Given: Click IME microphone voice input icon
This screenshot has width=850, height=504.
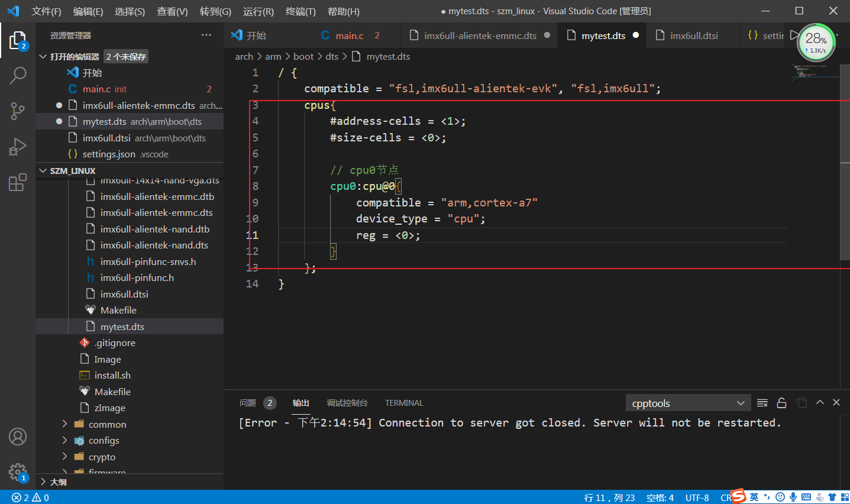Looking at the screenshot, I should tap(793, 497).
